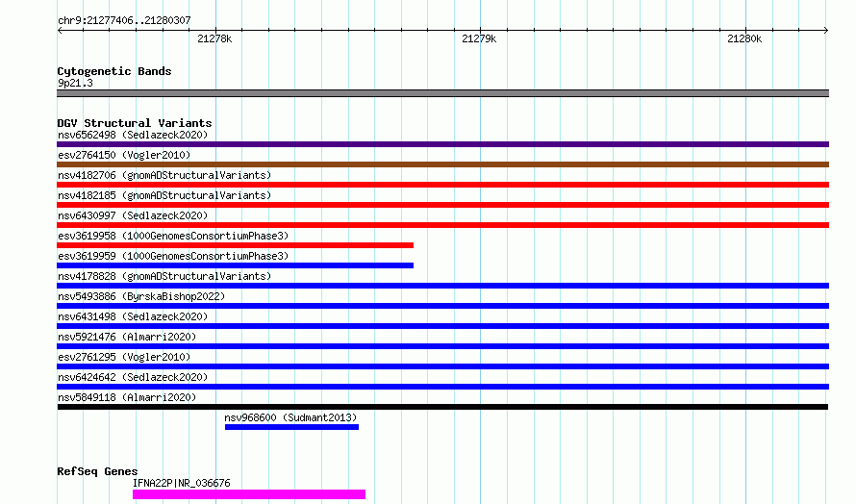This screenshot has width=856, height=504.
Task: Select the blue nsv6424642 variant bar
Action: pyautogui.click(x=442, y=387)
